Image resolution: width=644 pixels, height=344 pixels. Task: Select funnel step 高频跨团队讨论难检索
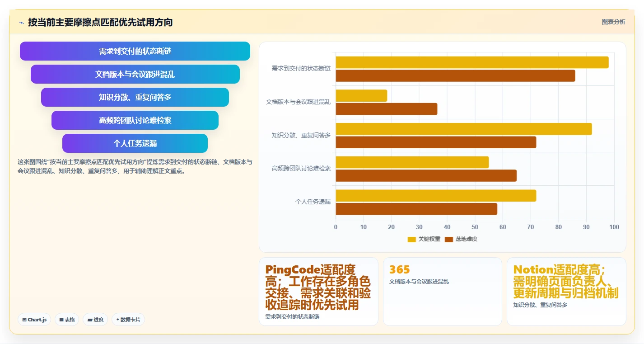pyautogui.click(x=135, y=120)
